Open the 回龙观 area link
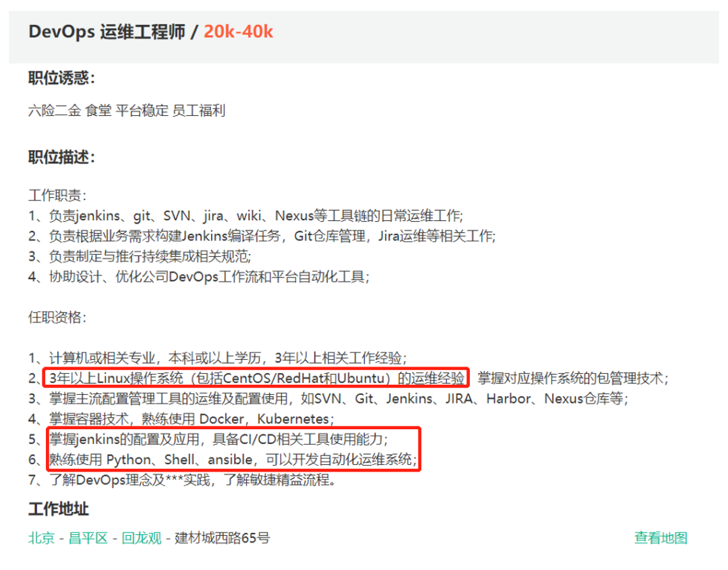Image resolution: width=728 pixels, height=570 pixels. 142,538
